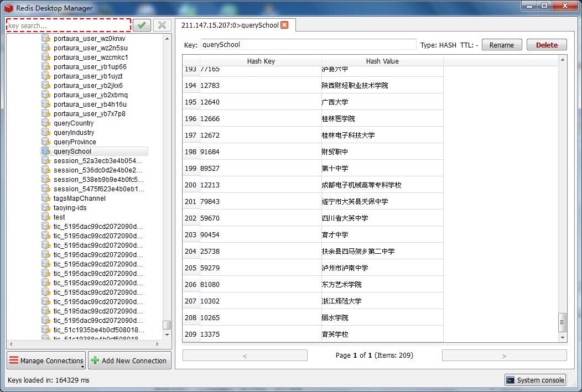Select the queryProvince key
This screenshot has width=582, height=392.
coord(75,142)
